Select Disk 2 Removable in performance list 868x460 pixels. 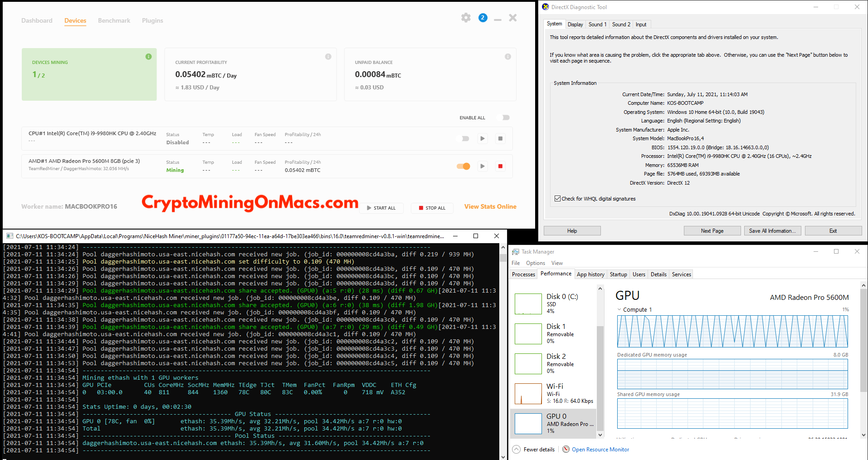(553, 364)
